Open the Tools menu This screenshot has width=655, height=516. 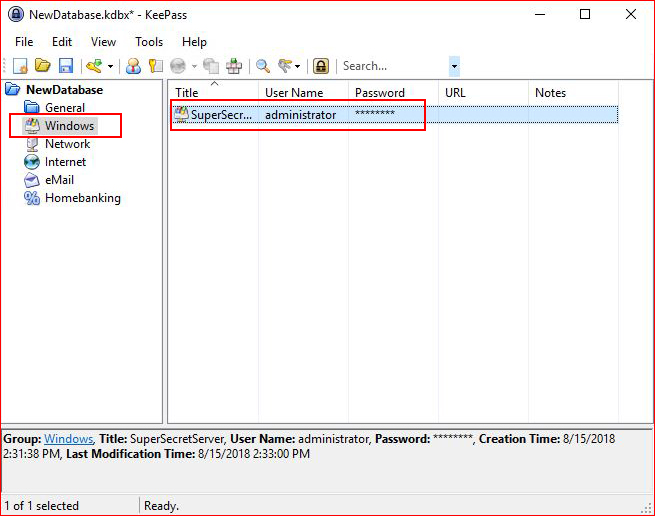click(x=149, y=42)
